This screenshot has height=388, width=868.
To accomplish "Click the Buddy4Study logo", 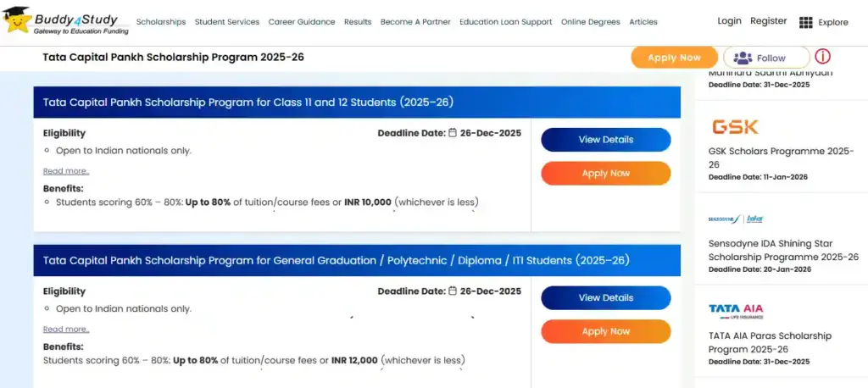I will [x=66, y=20].
